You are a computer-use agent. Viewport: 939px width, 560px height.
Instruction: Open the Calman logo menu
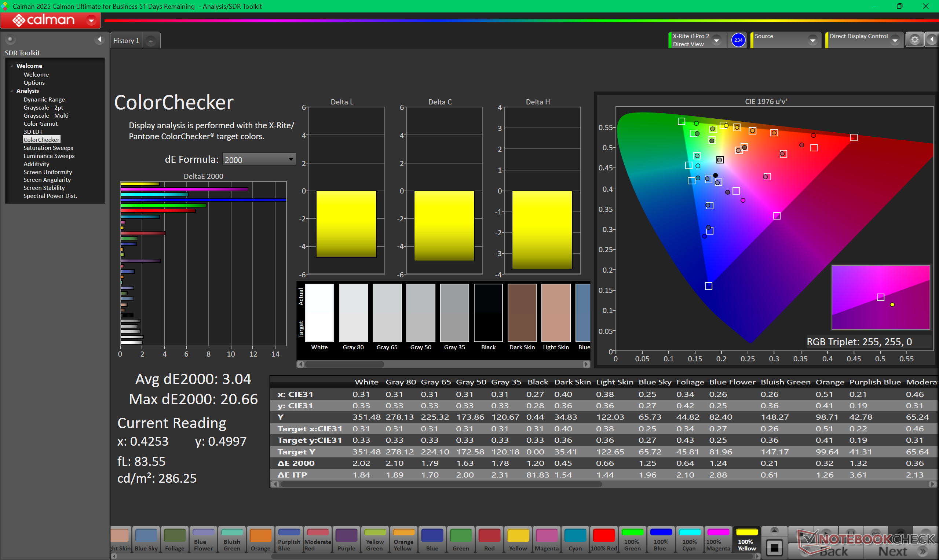pos(91,21)
